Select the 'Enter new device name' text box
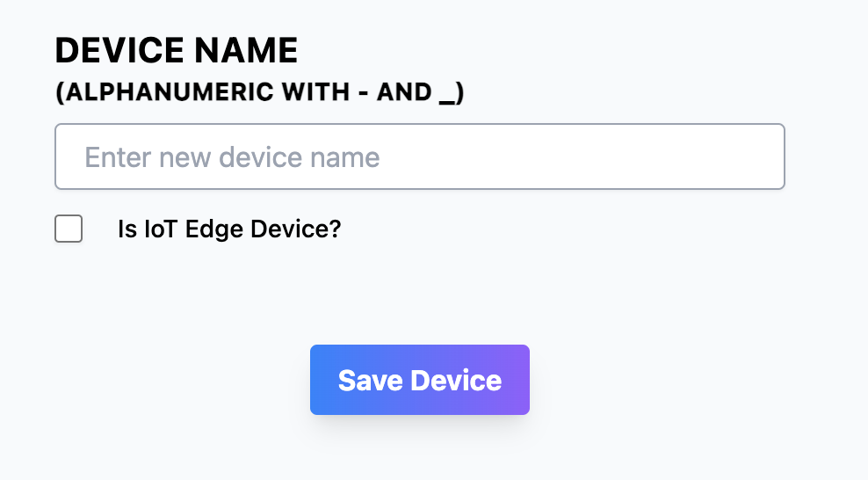 (x=420, y=156)
